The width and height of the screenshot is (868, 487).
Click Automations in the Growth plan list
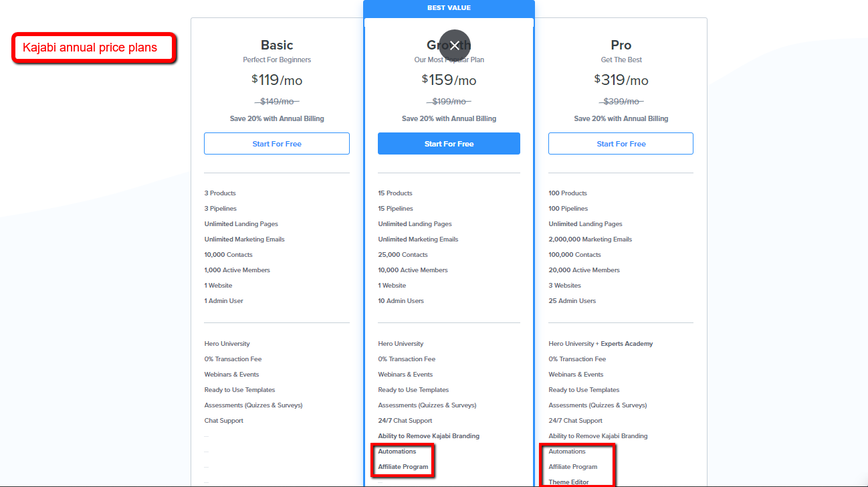397,452
